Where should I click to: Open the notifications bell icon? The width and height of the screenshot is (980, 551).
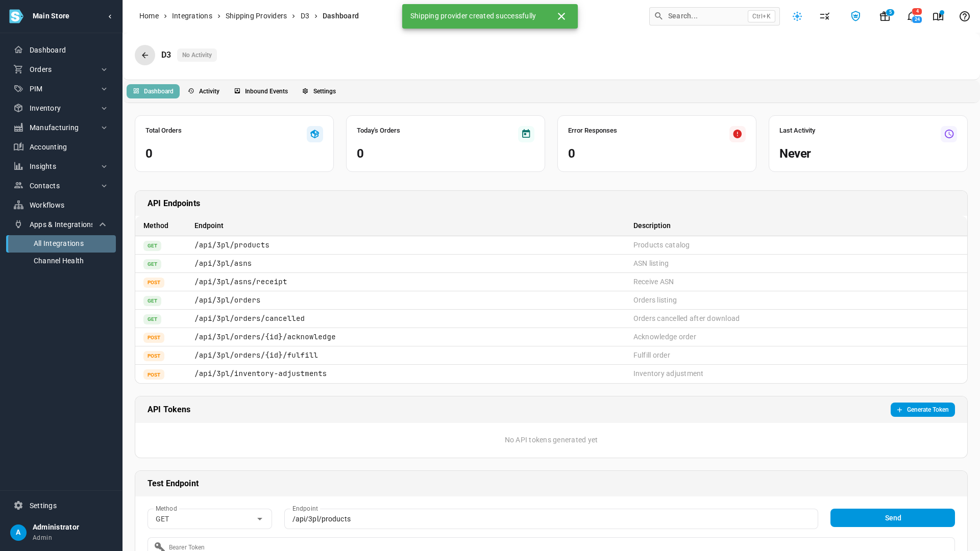(x=913, y=16)
